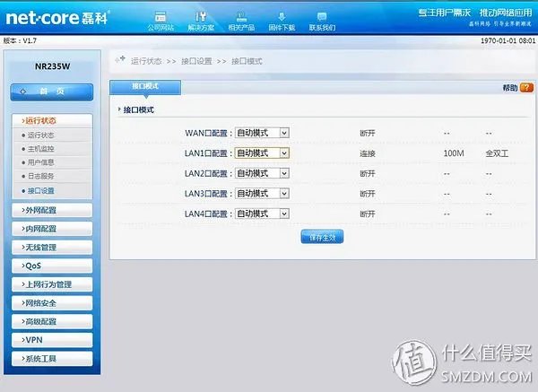Select the 主机监控 submenu item
The height and width of the screenshot is (392, 538).
pyautogui.click(x=40, y=149)
